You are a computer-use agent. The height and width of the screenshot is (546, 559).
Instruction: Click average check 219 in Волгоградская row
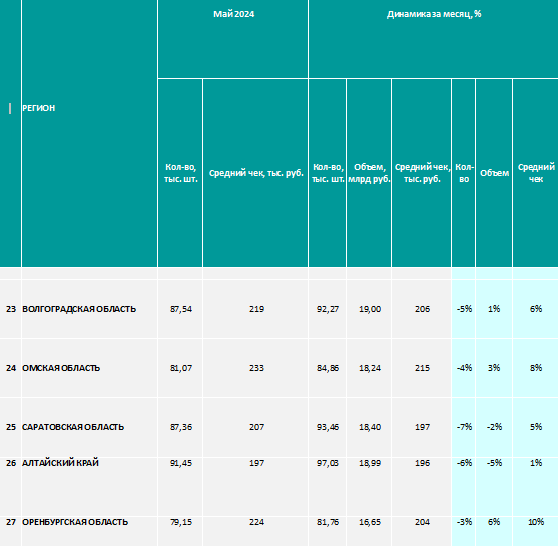[256, 309]
